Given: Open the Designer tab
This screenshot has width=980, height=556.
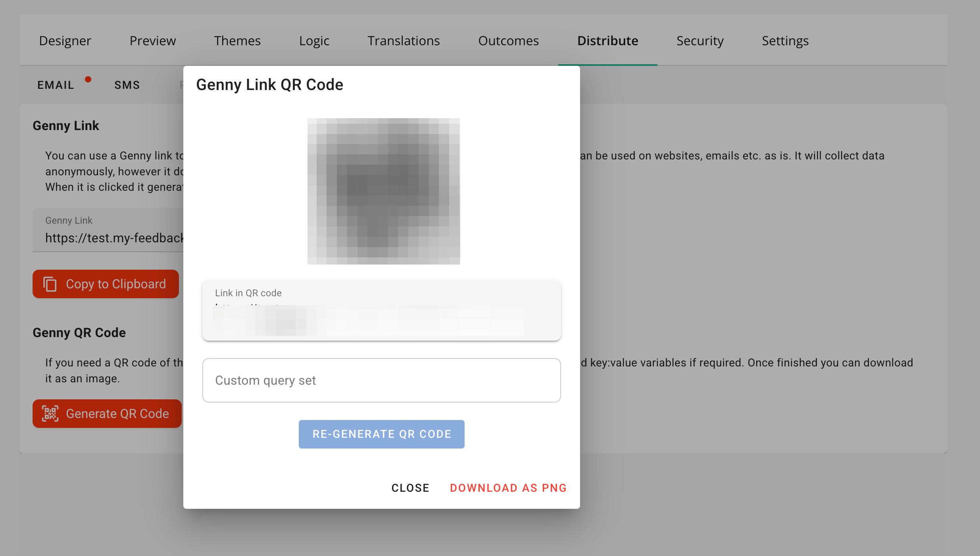Looking at the screenshot, I should click(65, 41).
